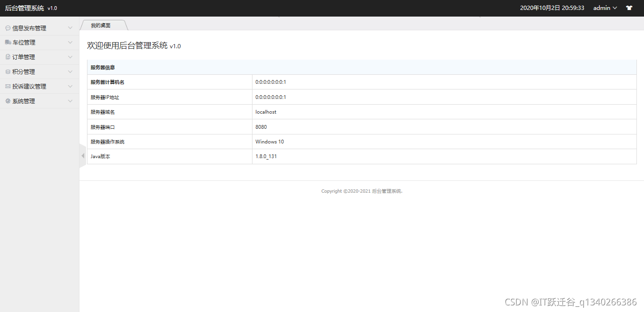
Task: Open the 订单管理 menu item
Action: (40, 57)
